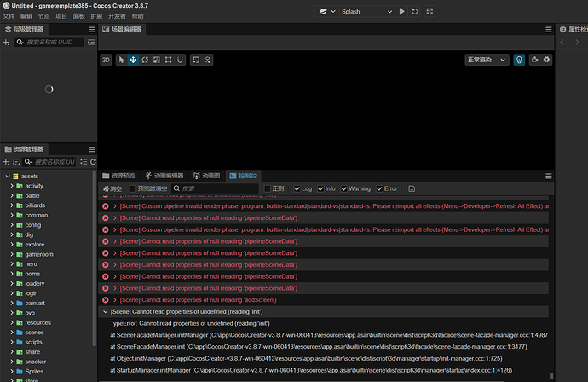Select the Scale gizmo tool
The image size is (588, 382).
(x=157, y=60)
